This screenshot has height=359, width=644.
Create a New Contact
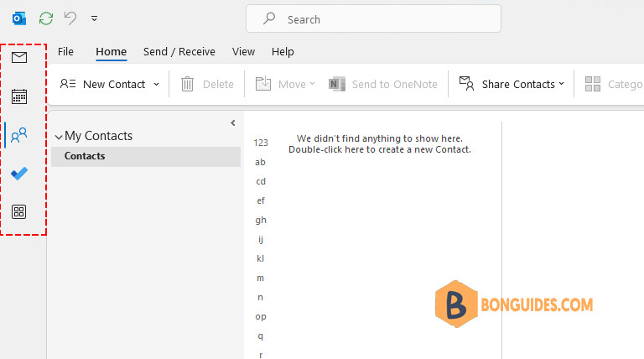pos(102,84)
